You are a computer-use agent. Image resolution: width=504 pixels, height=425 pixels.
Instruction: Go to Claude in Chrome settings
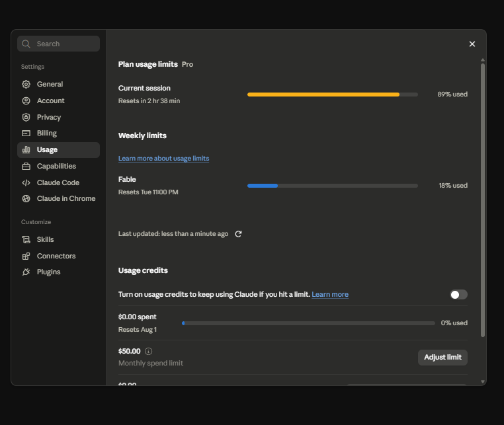58,199
